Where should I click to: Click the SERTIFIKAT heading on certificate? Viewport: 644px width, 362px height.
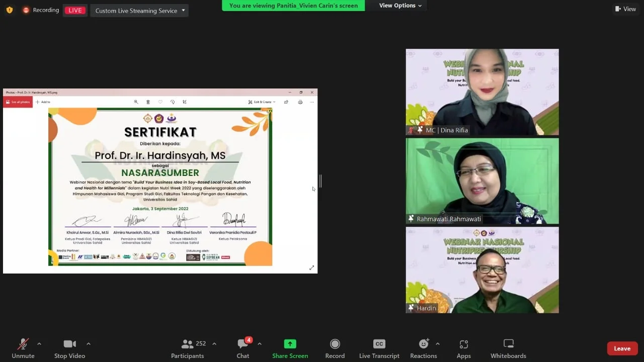(x=160, y=132)
